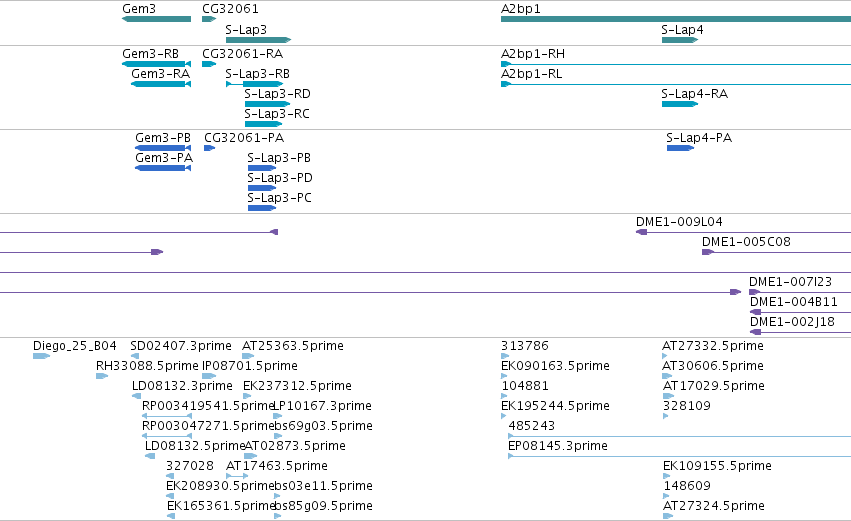Select the S-Lap3 gene feature bar
This screenshot has height=521, width=851.
pos(258,40)
